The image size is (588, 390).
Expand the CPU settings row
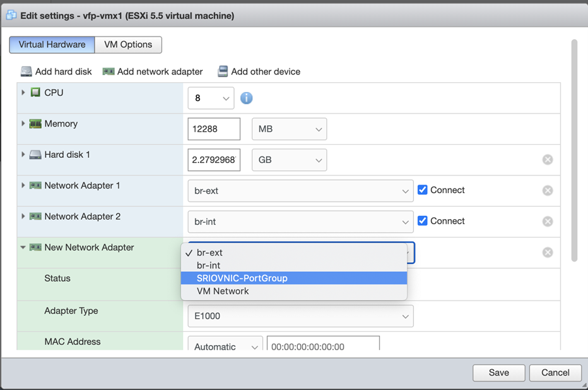pyautogui.click(x=23, y=93)
